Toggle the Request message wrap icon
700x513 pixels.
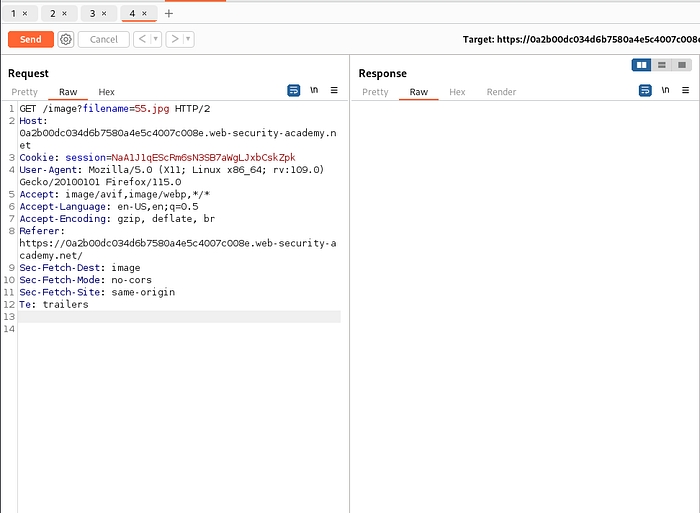294,91
